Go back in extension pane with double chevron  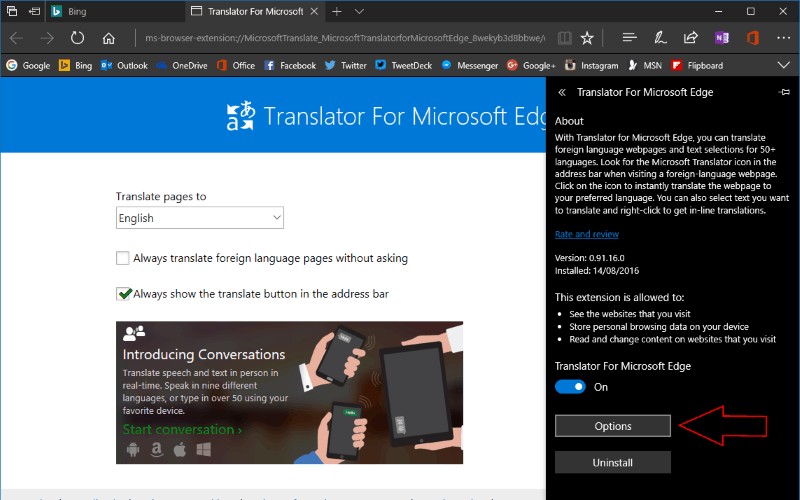click(x=562, y=92)
